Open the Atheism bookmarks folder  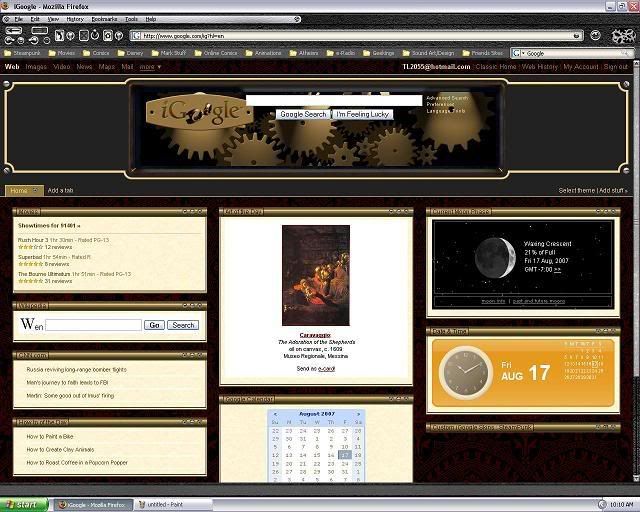[304, 53]
